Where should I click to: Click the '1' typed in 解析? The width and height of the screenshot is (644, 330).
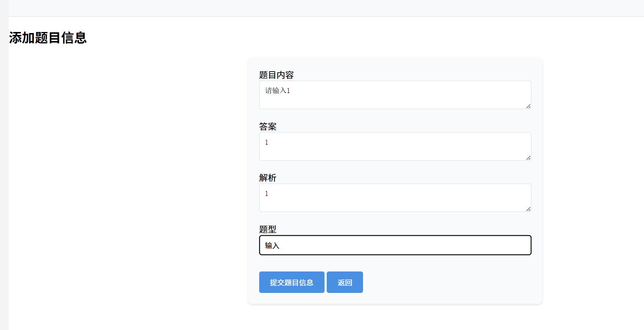point(266,194)
